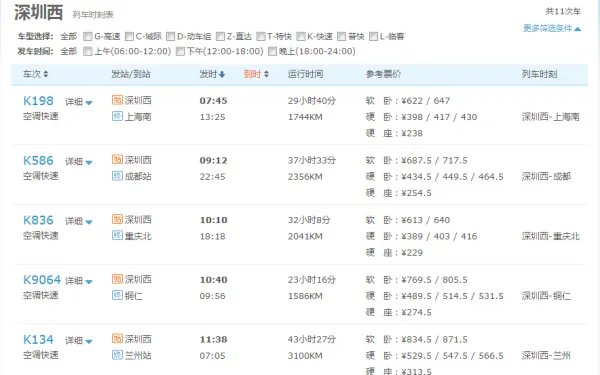Viewport: 600px width, 375px height.
Task: Select 全部 for 车型选择 filter
Action: click(x=69, y=36)
